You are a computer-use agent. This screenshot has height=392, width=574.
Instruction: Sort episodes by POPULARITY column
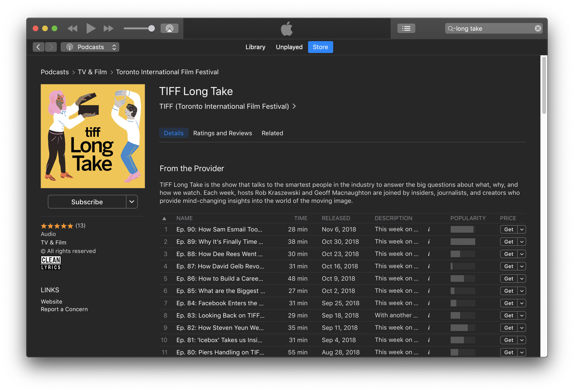468,218
